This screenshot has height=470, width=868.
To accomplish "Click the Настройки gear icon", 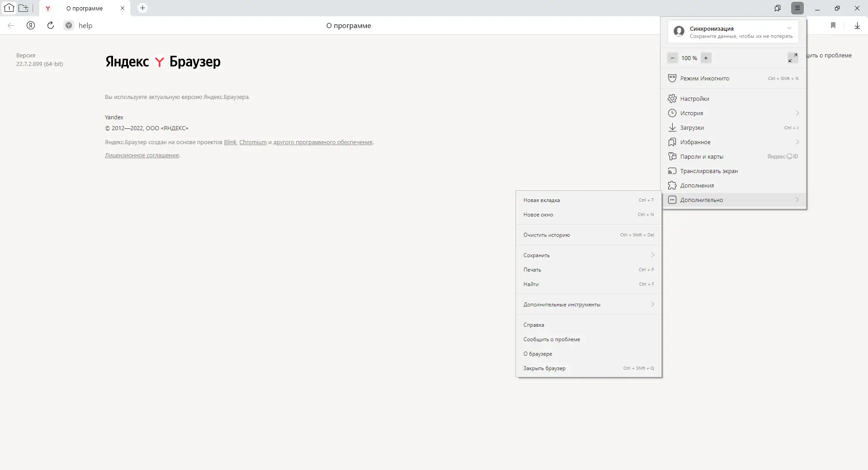I will [672, 99].
